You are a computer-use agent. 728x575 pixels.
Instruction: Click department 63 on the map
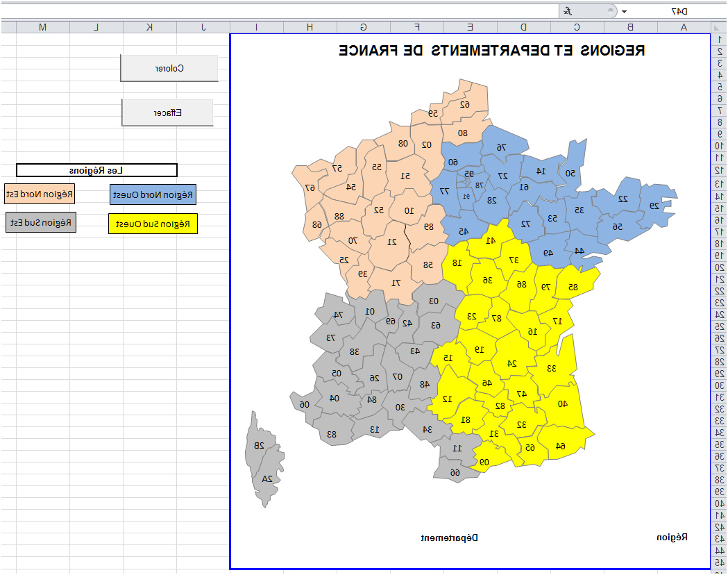click(436, 326)
